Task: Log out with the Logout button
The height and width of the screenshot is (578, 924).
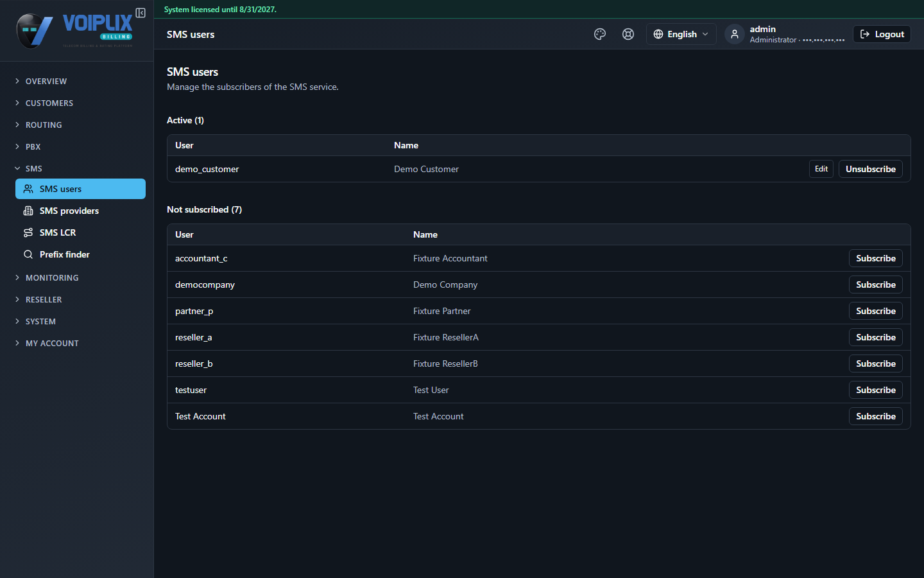Action: click(x=882, y=34)
